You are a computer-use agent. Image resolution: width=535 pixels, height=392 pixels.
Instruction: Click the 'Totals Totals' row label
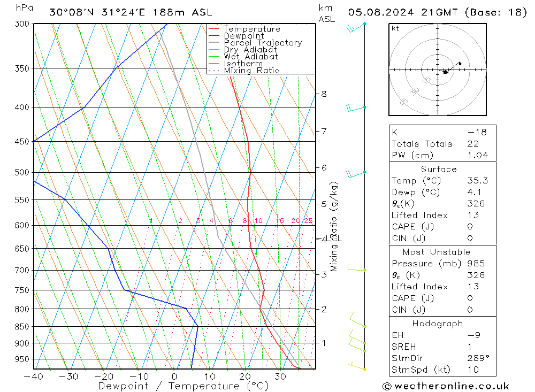coord(422,144)
